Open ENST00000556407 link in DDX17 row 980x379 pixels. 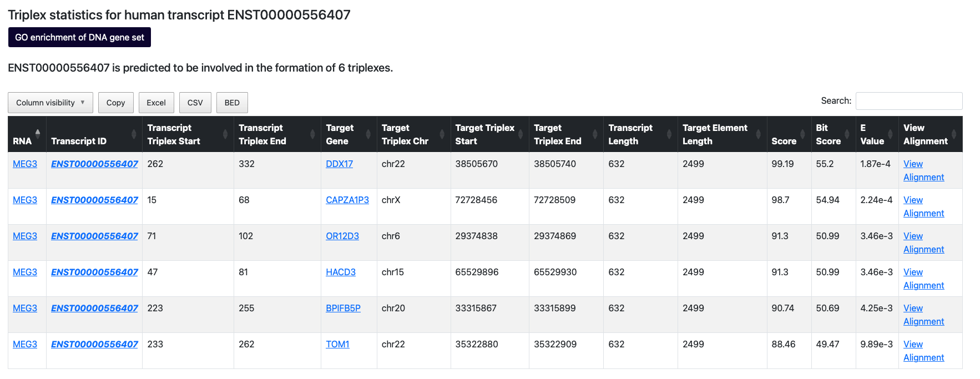pos(94,164)
